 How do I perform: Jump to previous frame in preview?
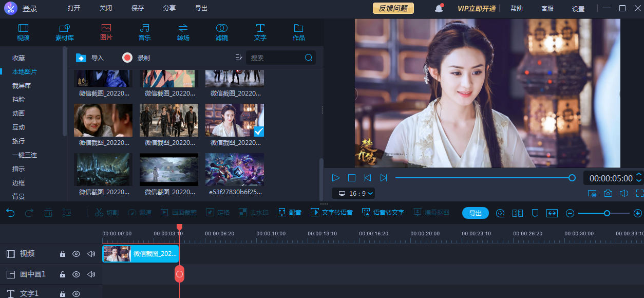coord(368,178)
